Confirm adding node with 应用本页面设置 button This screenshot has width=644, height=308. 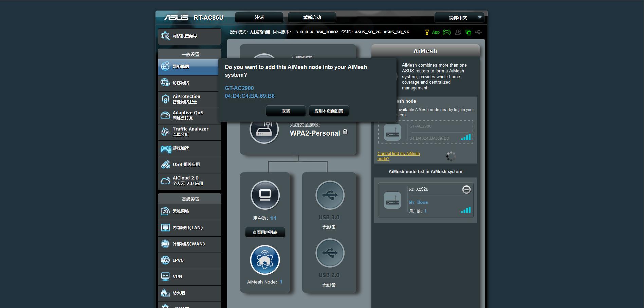(329, 111)
